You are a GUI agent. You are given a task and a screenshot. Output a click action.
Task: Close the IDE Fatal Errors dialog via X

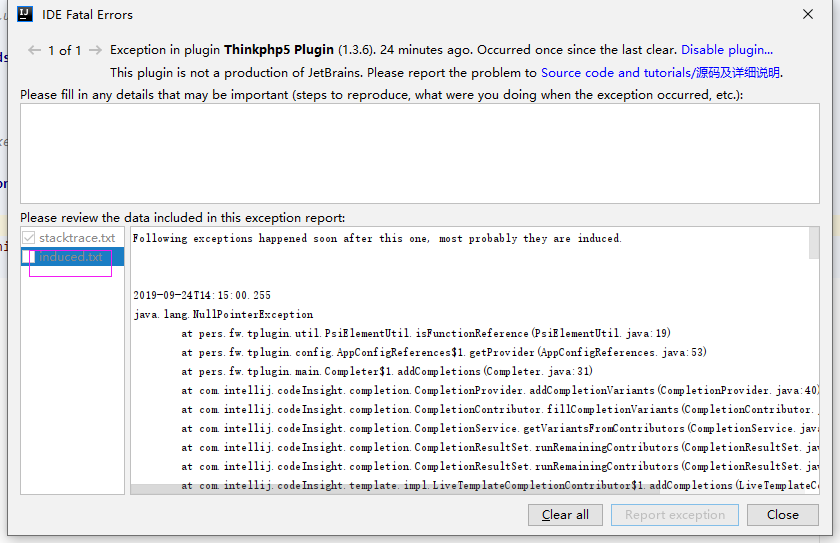click(808, 14)
